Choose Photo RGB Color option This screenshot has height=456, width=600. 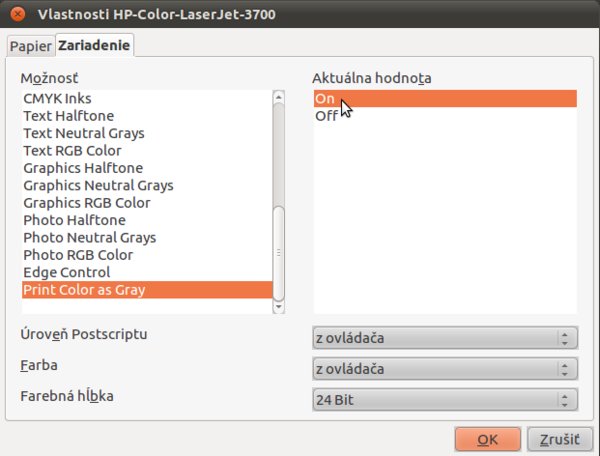point(147,255)
